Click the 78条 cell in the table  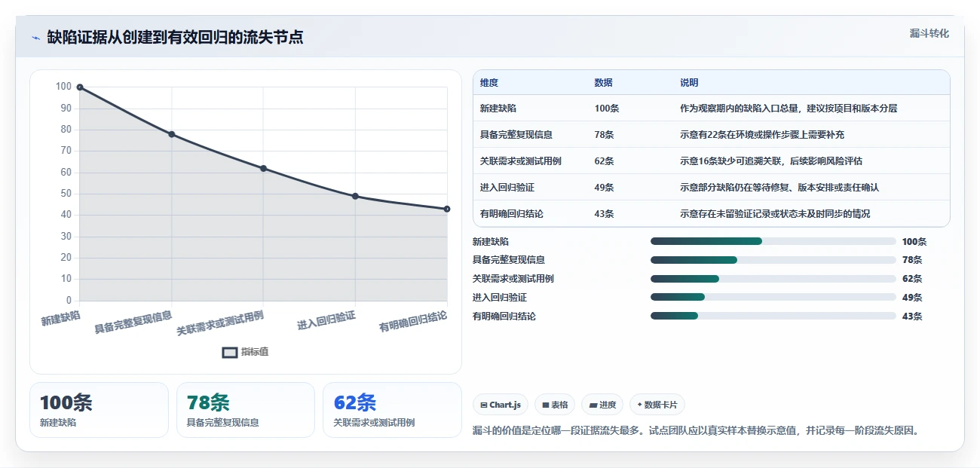[x=604, y=135]
